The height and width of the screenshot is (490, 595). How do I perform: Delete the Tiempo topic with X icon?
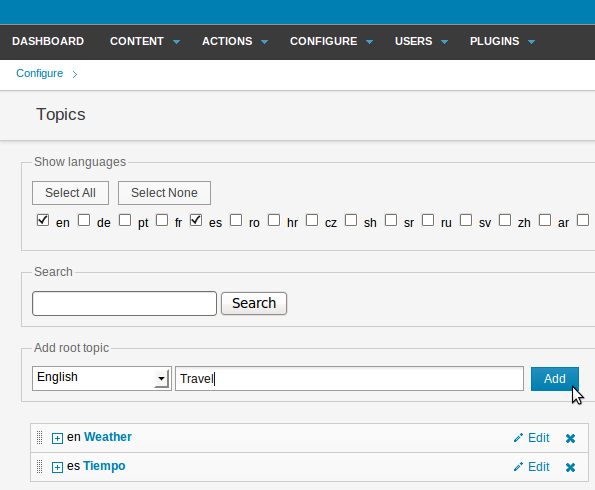coord(570,467)
